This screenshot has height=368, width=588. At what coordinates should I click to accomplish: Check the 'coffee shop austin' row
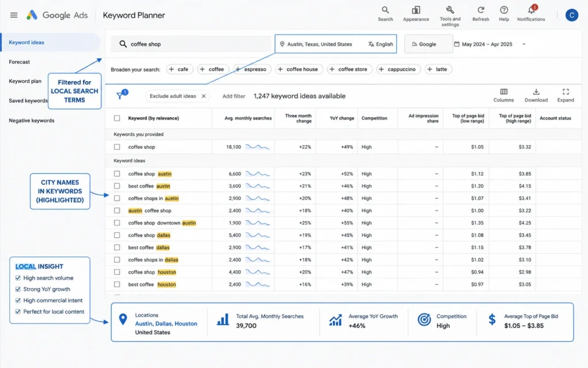[x=117, y=174]
